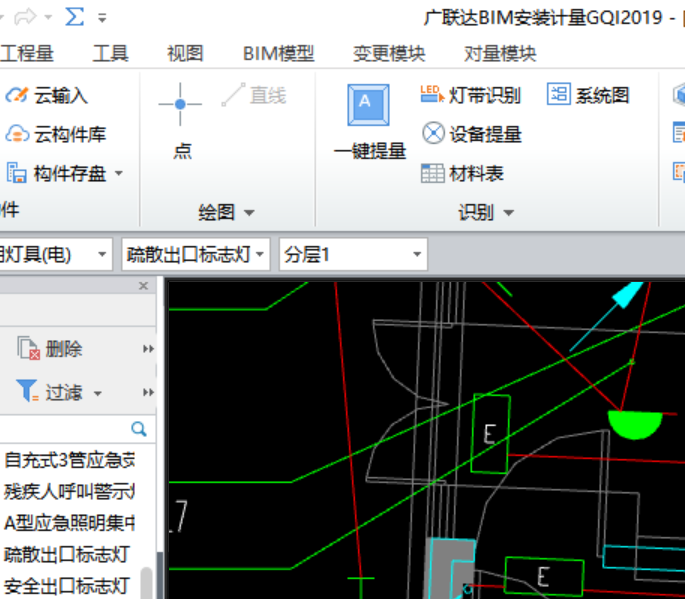Open the redo history dropdown arrow
The width and height of the screenshot is (685, 599).
[x=48, y=18]
